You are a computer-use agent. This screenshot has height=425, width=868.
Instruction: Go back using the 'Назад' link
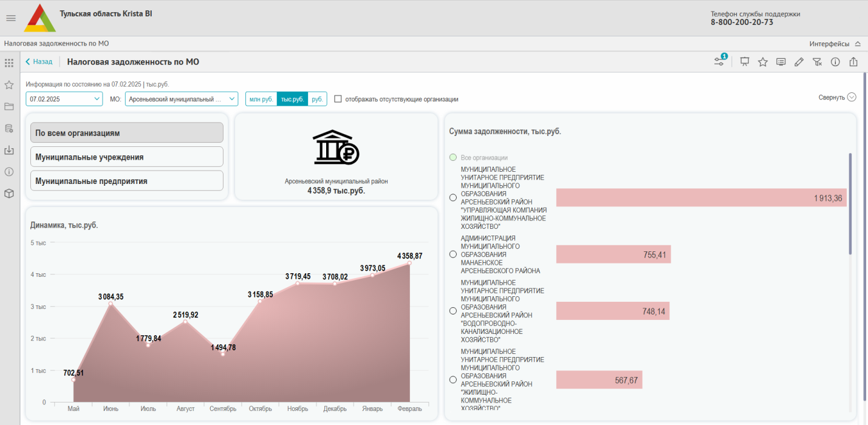[x=39, y=61]
